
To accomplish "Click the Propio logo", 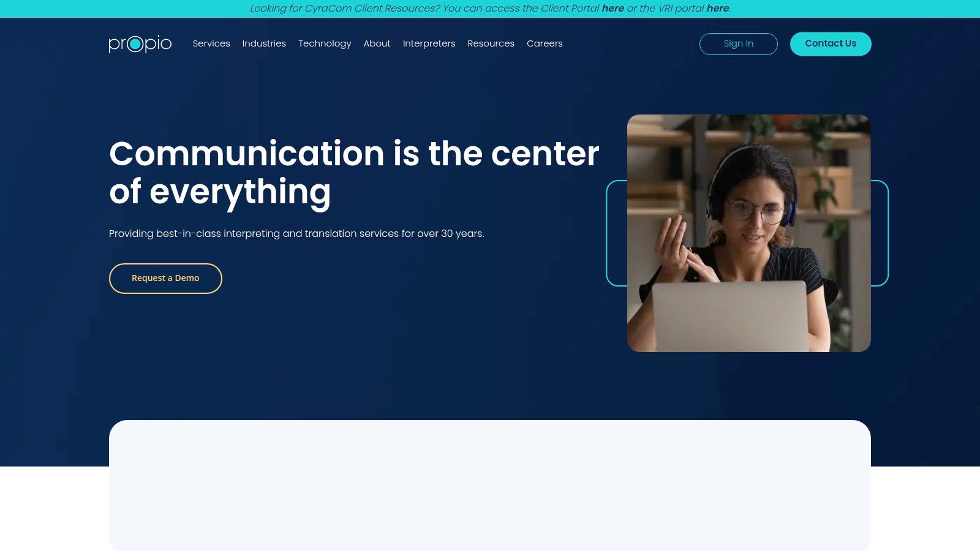I will coord(140,43).
